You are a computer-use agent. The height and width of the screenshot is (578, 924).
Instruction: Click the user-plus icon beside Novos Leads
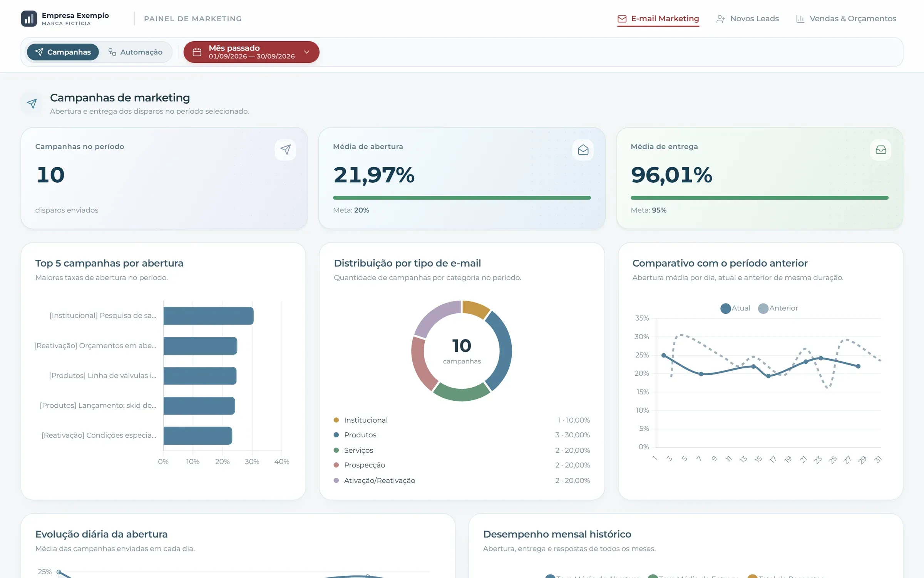[x=721, y=19]
